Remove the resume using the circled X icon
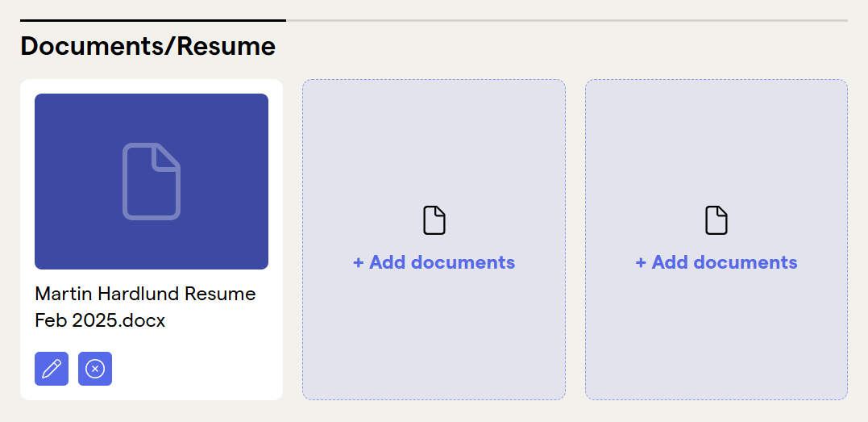This screenshot has height=422, width=868. coord(95,369)
